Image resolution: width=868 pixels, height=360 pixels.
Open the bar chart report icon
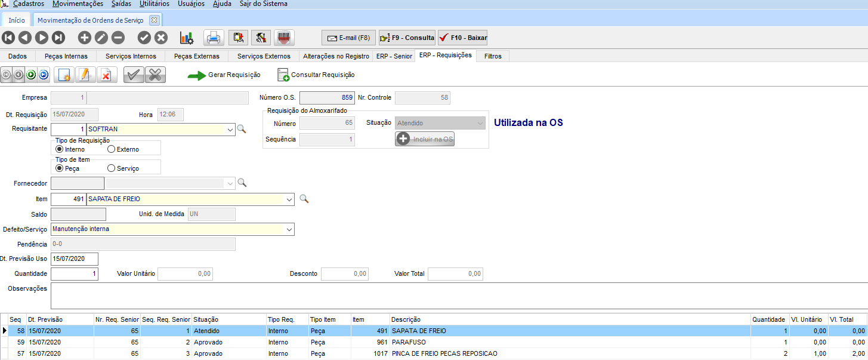tap(187, 38)
